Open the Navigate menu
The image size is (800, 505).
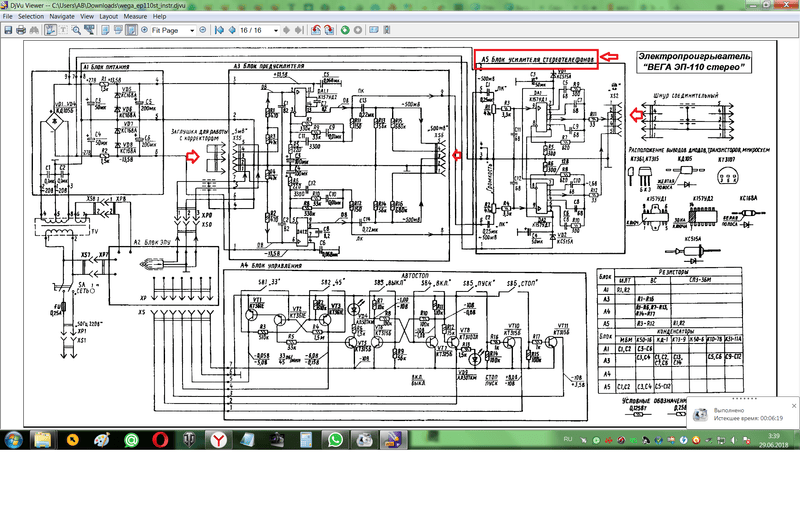pos(62,16)
